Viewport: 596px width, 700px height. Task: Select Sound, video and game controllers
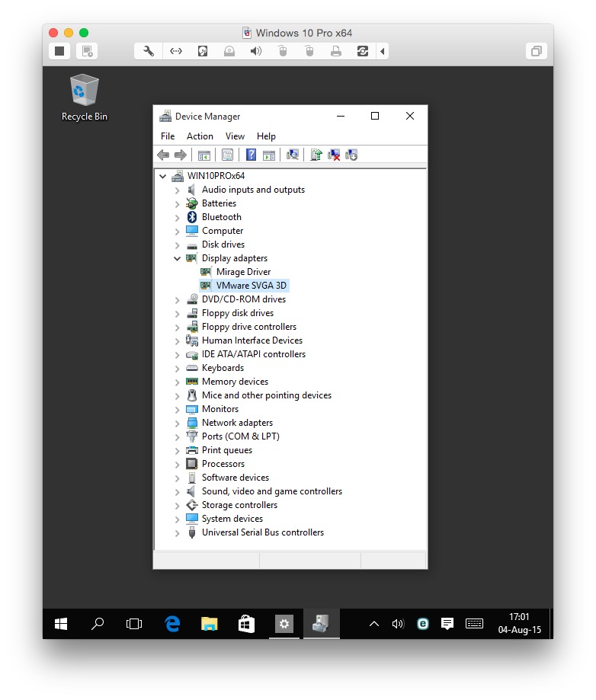click(272, 491)
